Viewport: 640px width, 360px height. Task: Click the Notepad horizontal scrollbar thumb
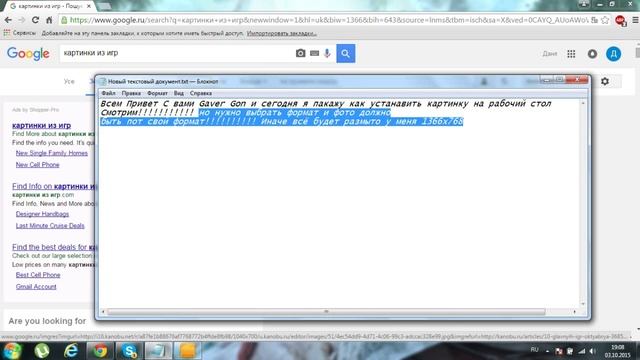[x=326, y=311]
